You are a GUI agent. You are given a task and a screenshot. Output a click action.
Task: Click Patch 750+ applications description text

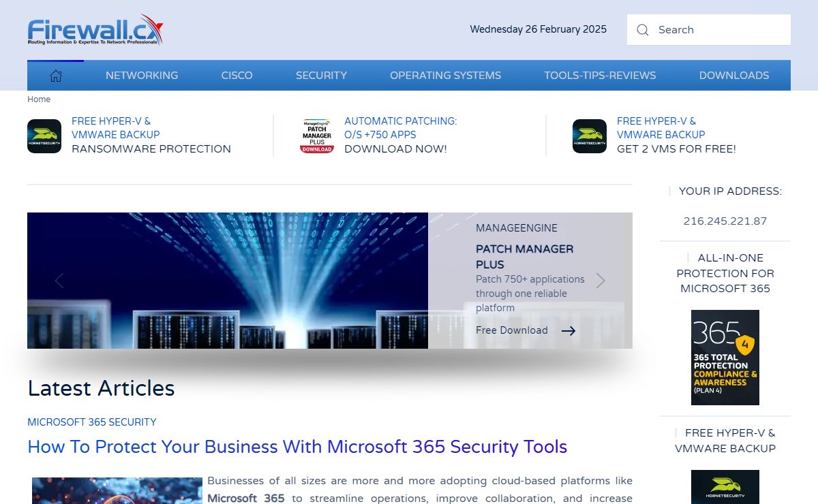(530, 294)
